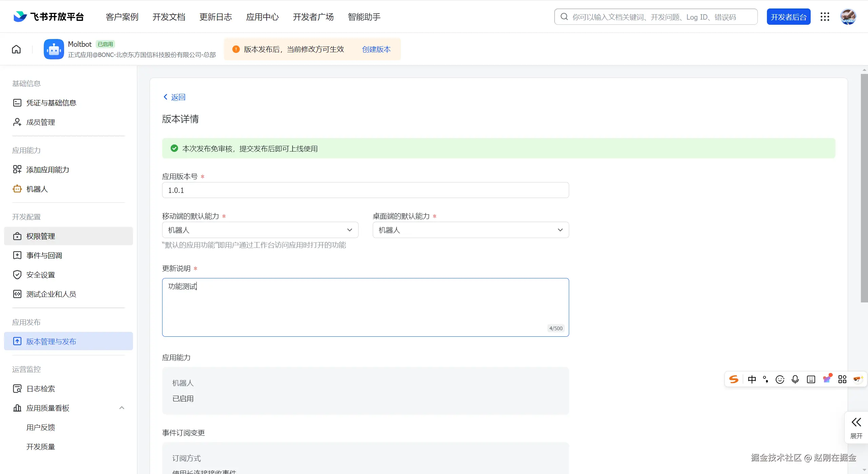The height and width of the screenshot is (474, 868).
Task: Click the Sogou input method logo
Action: click(734, 379)
